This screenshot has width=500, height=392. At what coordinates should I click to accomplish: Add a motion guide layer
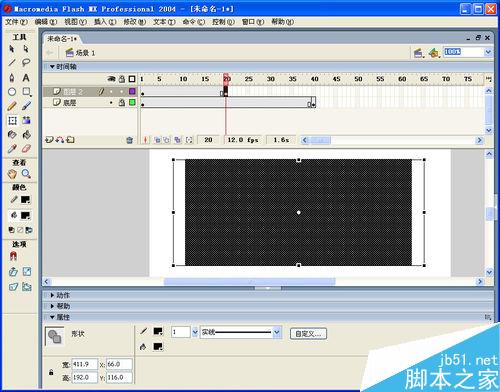coord(60,140)
